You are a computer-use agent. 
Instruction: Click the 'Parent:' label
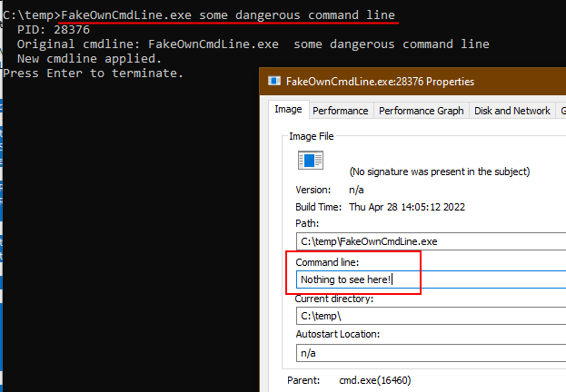(303, 380)
